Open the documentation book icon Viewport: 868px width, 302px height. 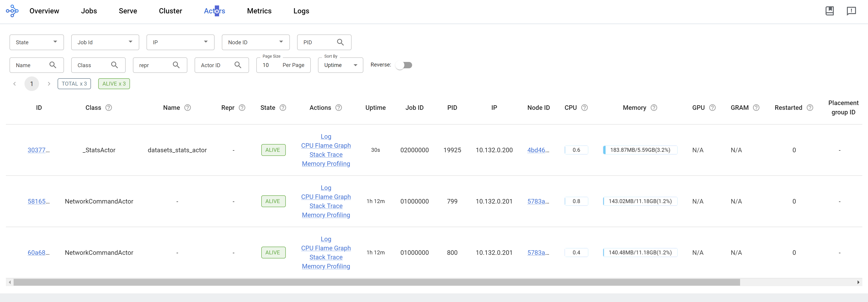829,11
